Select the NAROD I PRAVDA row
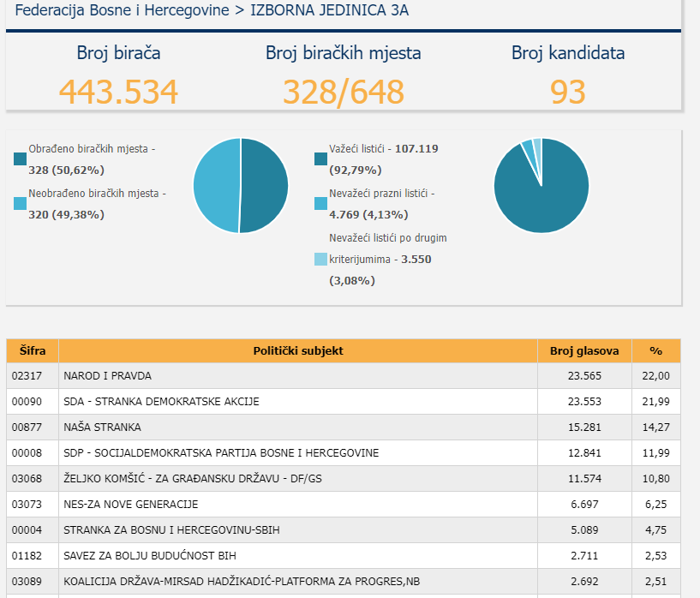The width and height of the screenshot is (700, 598). [x=344, y=376]
